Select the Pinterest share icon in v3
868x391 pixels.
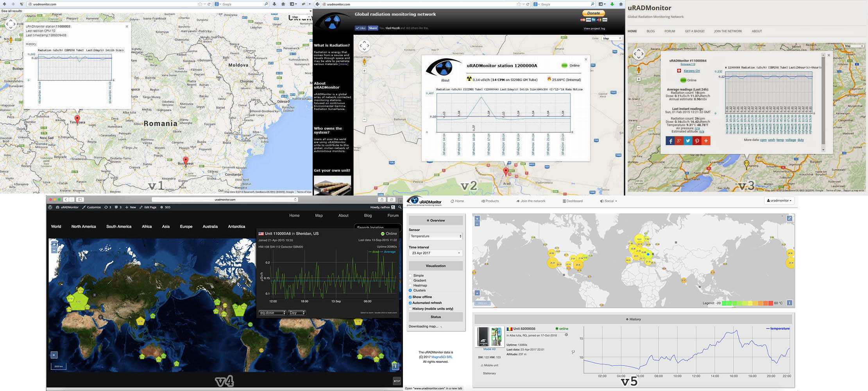(697, 141)
